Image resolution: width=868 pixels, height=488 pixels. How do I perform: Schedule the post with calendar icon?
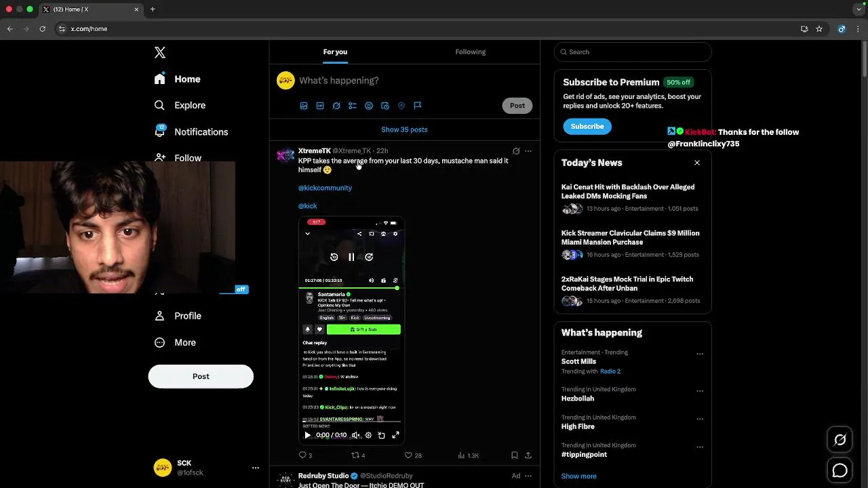click(385, 106)
